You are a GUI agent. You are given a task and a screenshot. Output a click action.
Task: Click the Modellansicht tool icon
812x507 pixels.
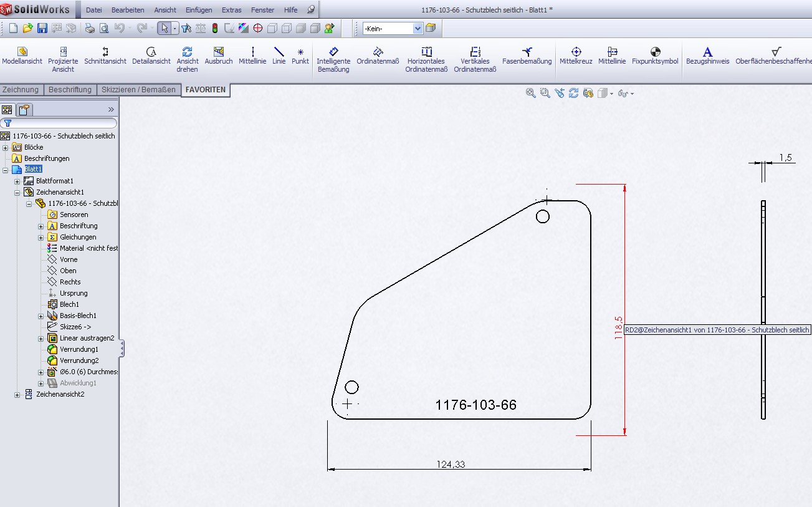click(x=22, y=52)
